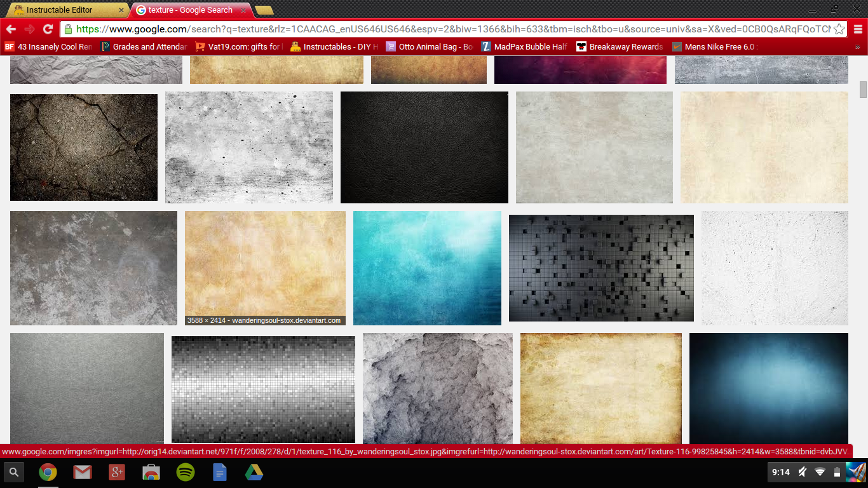Open the white plaster wall texture image
The height and width of the screenshot is (488, 868).
775,268
